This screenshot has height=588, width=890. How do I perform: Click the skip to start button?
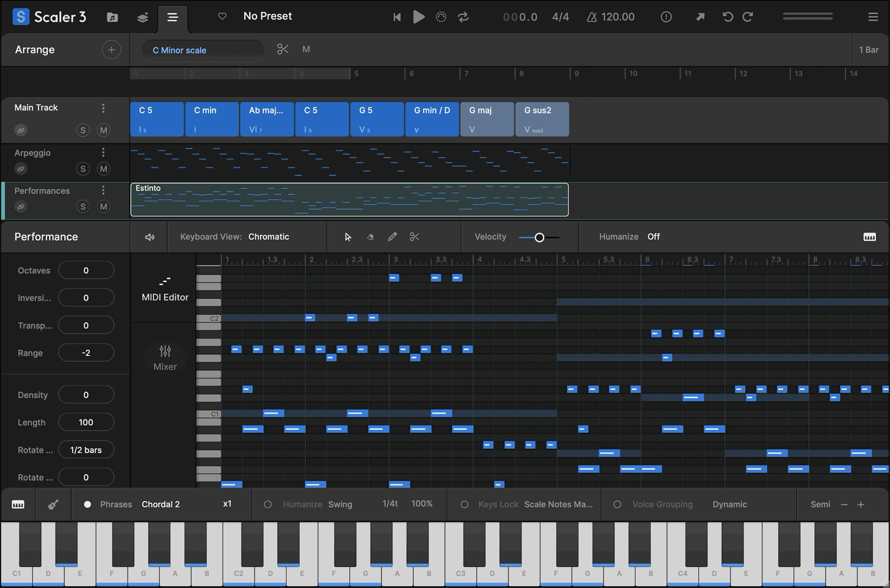397,17
